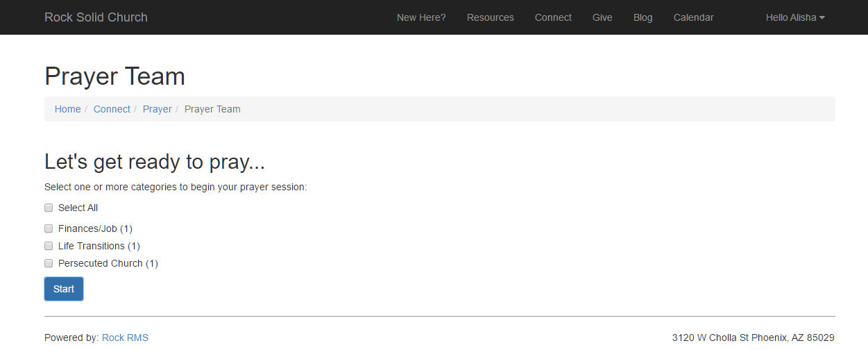Visit the Blog page

pyautogui.click(x=643, y=17)
